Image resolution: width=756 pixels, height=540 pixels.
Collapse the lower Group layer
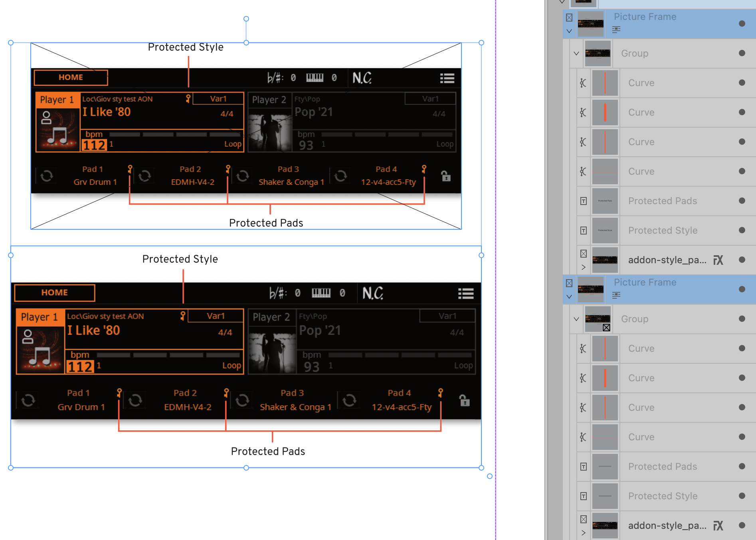click(576, 319)
